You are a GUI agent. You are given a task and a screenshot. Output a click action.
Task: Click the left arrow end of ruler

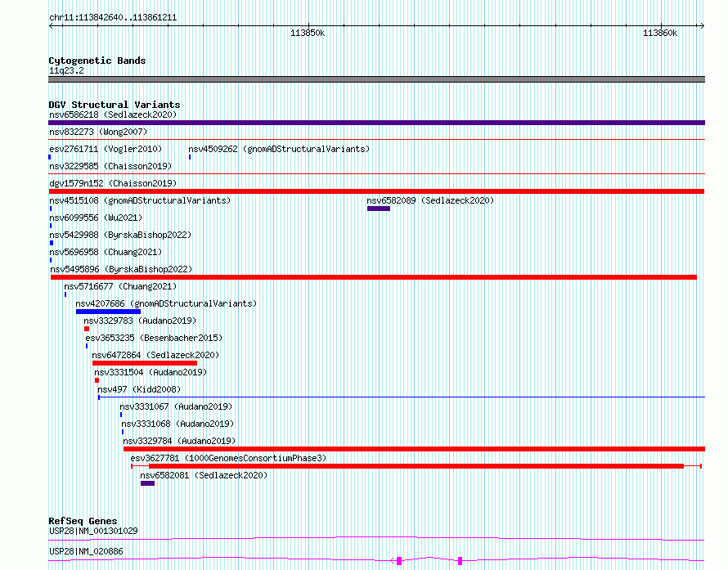point(51,25)
